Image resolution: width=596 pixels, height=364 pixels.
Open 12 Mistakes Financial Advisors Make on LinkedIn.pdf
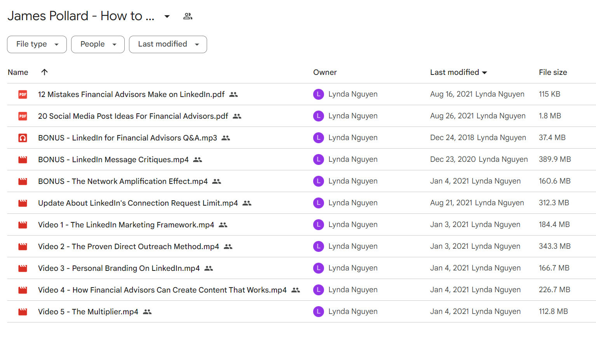[x=131, y=94]
